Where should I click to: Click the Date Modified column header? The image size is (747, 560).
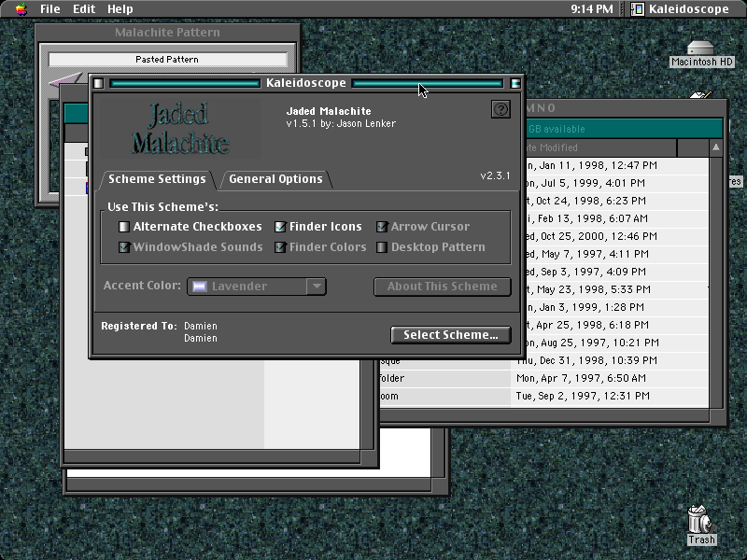(x=601, y=147)
